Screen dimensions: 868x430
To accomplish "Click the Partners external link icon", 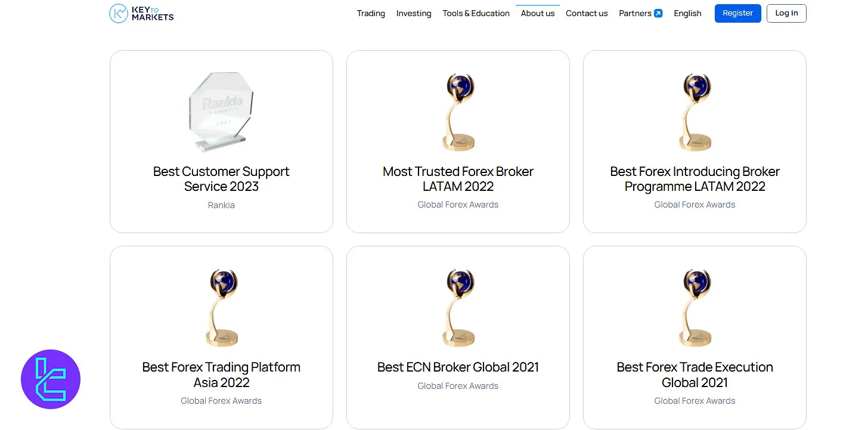I will click(x=658, y=14).
